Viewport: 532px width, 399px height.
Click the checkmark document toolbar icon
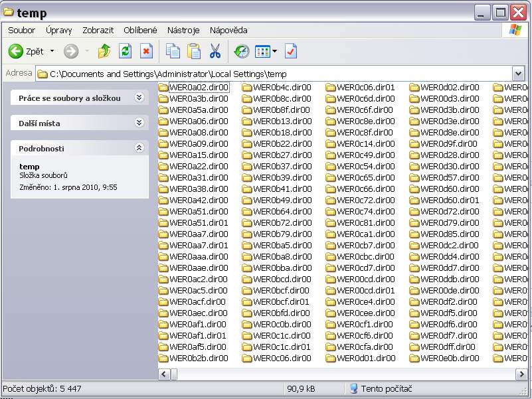click(291, 51)
